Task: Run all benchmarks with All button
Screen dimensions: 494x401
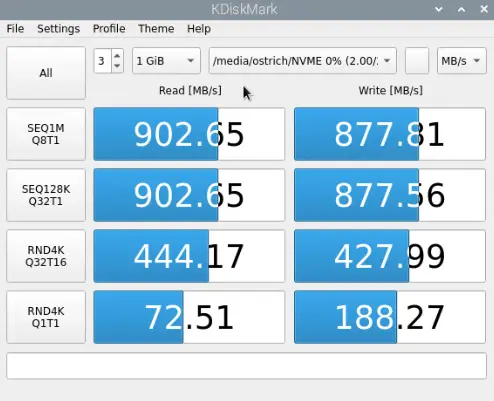Action: click(x=46, y=73)
